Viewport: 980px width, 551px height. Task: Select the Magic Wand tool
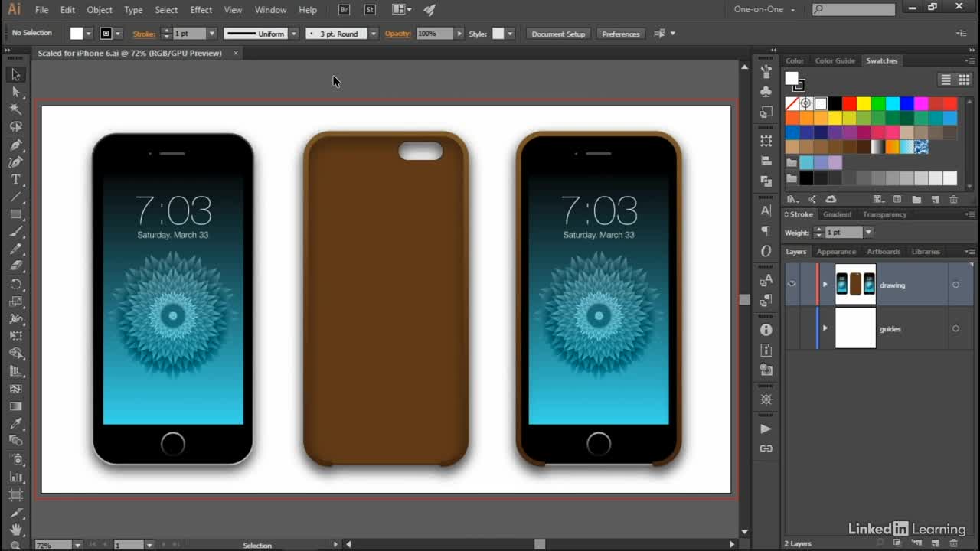[15, 109]
